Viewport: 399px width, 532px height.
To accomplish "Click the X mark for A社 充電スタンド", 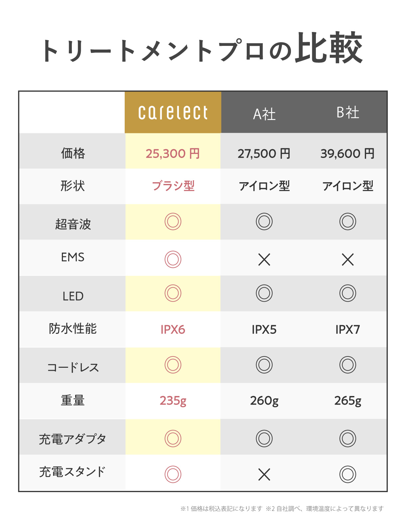I will [x=264, y=474].
